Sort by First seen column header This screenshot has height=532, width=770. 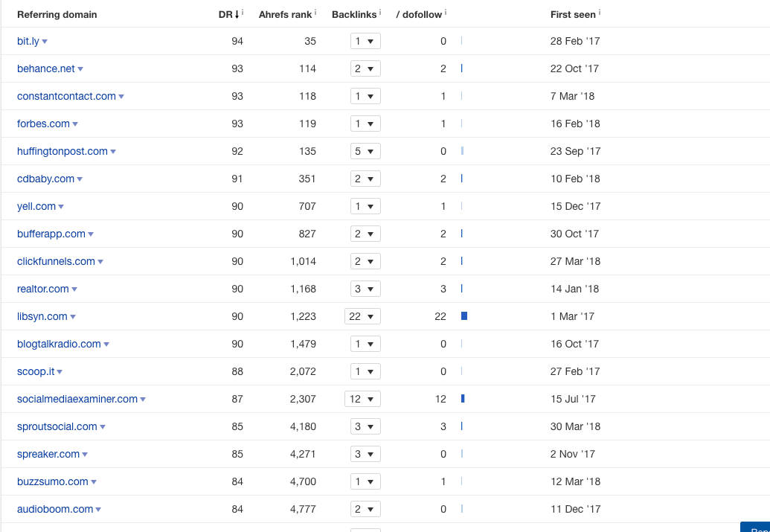tap(572, 15)
